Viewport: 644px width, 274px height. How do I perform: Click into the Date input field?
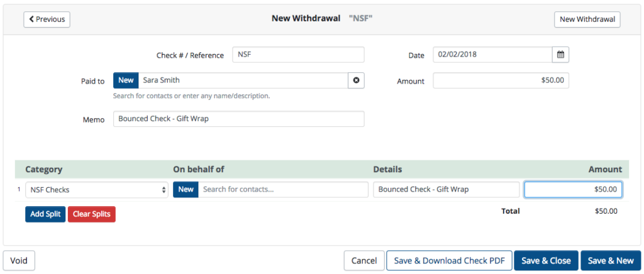point(492,55)
